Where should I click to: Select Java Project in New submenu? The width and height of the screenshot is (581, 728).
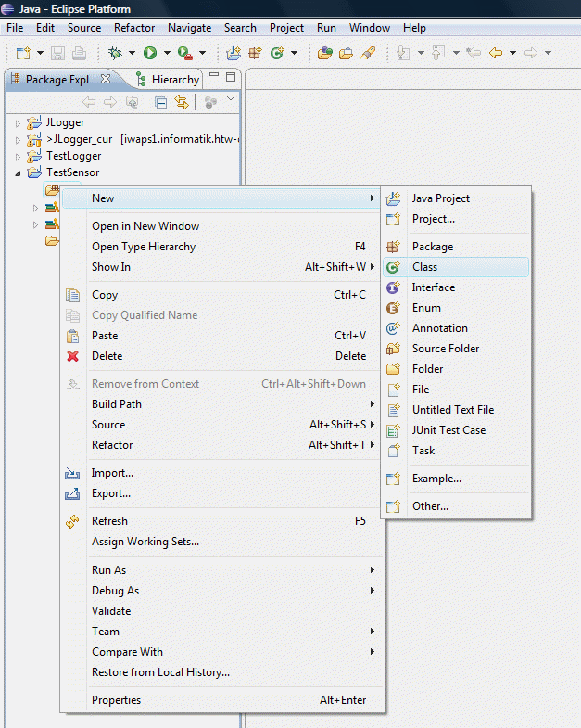point(456,198)
